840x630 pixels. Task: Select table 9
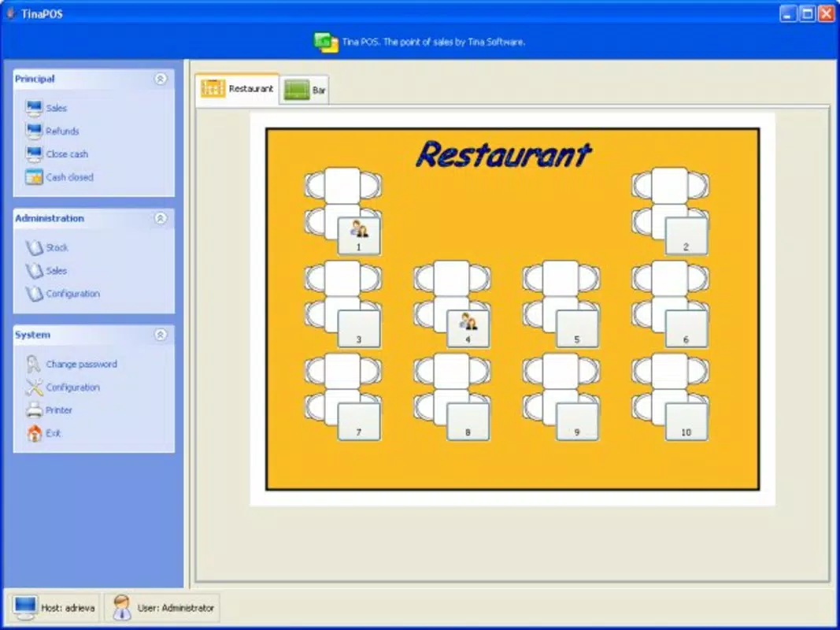[x=577, y=421]
